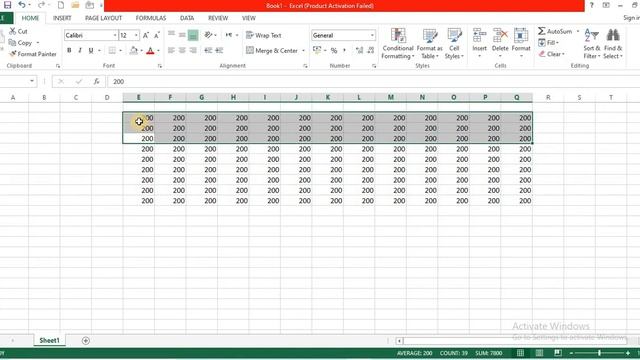Decrease decimal places
The height and width of the screenshot is (360, 640).
click(371, 50)
